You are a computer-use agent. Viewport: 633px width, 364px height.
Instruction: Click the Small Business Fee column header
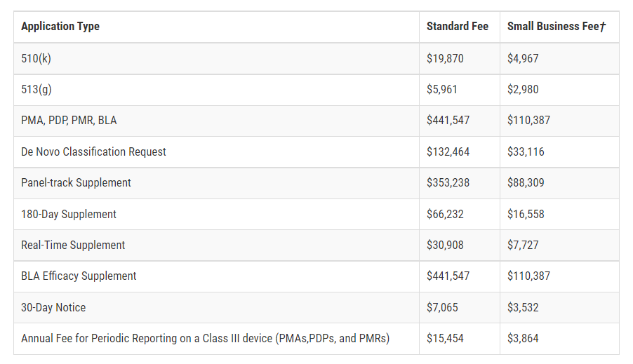(x=557, y=27)
